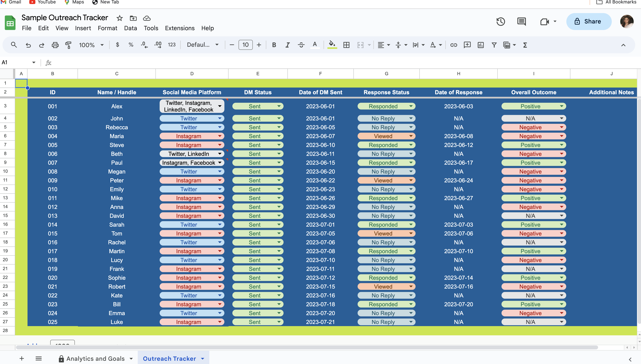Open Maria's Viewed response status dropdown
This screenshot has width=641, height=364.
(x=411, y=136)
